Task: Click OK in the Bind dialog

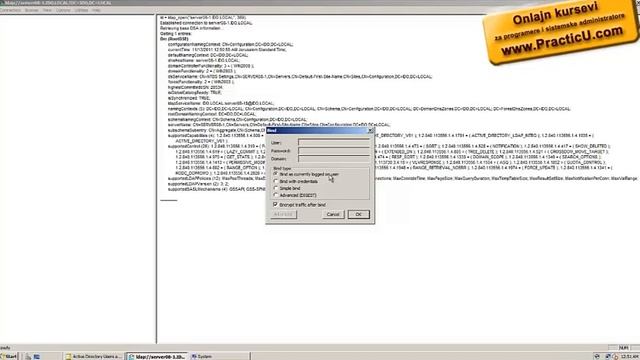Action: click(358, 214)
